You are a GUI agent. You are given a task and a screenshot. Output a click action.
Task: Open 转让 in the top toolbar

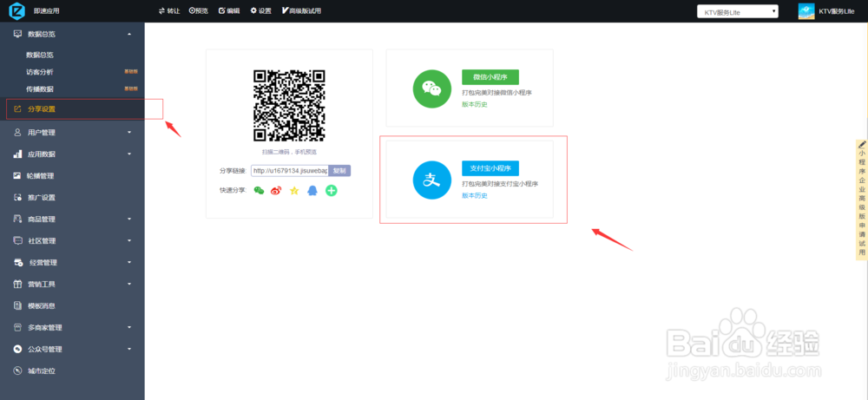point(169,11)
